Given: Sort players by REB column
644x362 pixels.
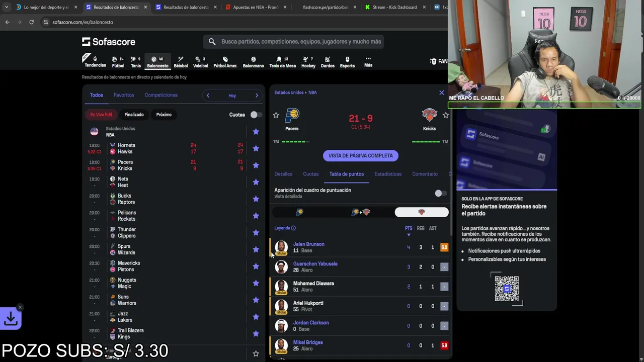Looking at the screenshot, I should (x=421, y=228).
